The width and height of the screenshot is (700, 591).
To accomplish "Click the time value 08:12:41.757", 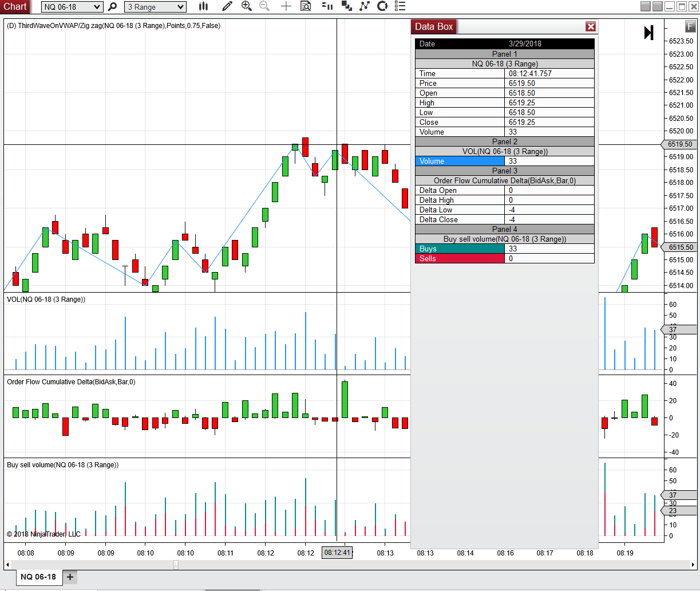I will (x=529, y=73).
